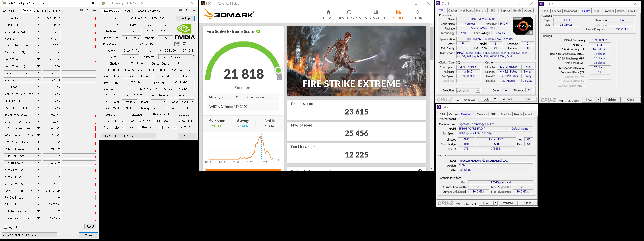Open the Memory Used sensor dropdown
644x241 pixels.
(x=39, y=80)
